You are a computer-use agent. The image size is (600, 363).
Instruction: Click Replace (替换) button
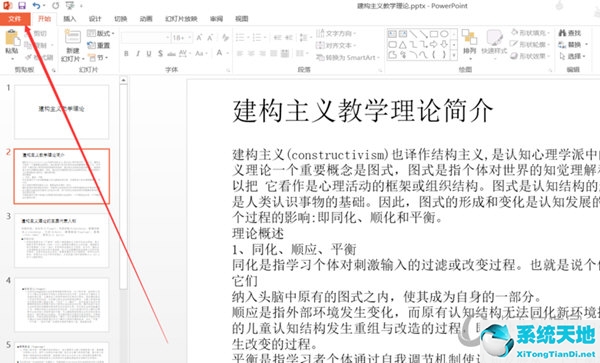pyautogui.click(x=572, y=45)
